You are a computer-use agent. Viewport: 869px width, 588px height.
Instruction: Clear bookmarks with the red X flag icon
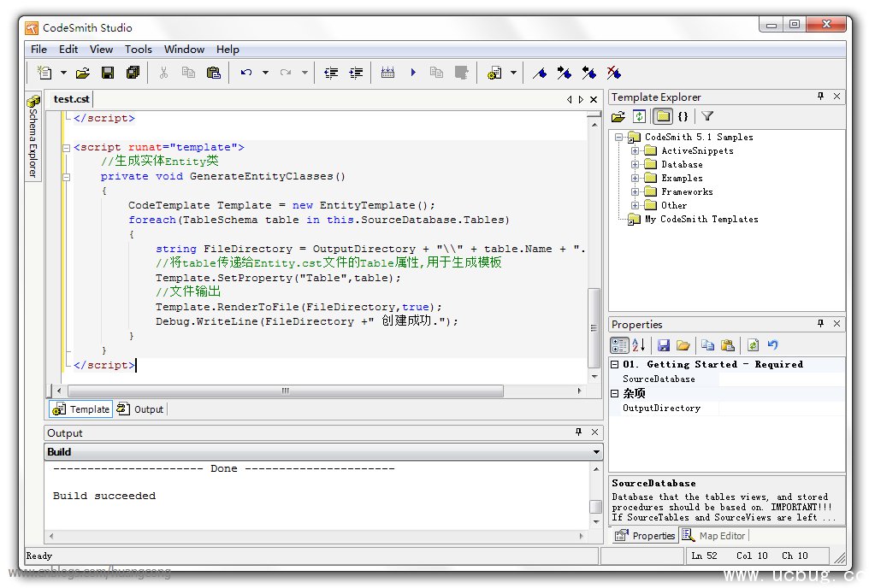614,73
